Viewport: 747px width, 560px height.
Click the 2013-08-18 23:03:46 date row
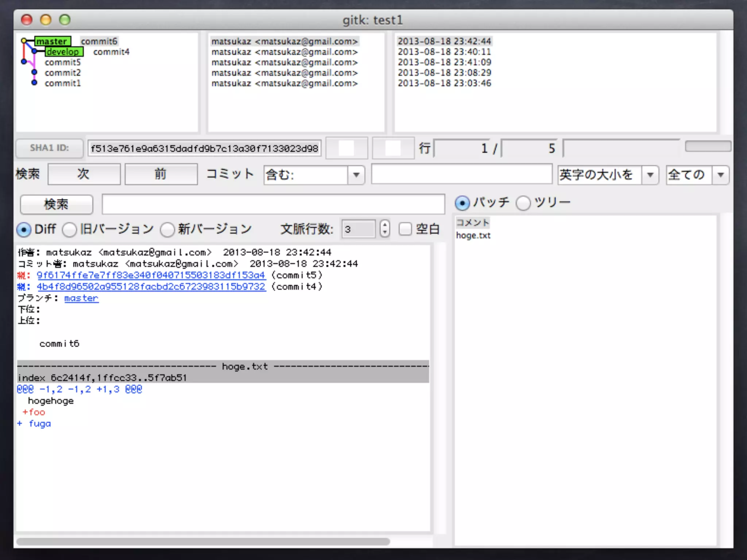444,83
